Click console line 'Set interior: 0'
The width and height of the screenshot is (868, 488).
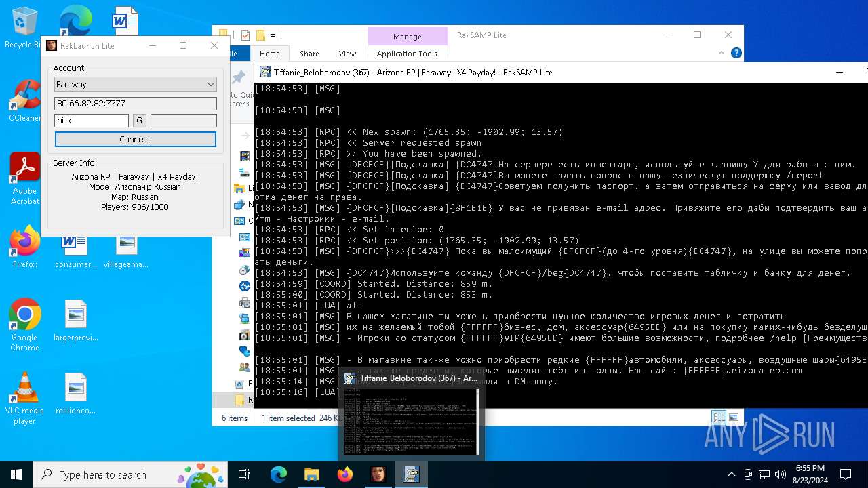pos(403,230)
